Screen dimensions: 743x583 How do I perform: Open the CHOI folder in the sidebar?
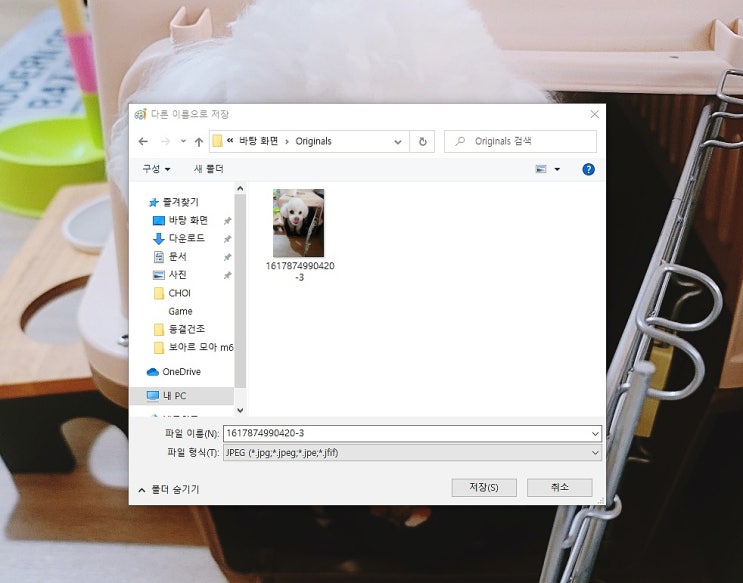click(x=179, y=293)
